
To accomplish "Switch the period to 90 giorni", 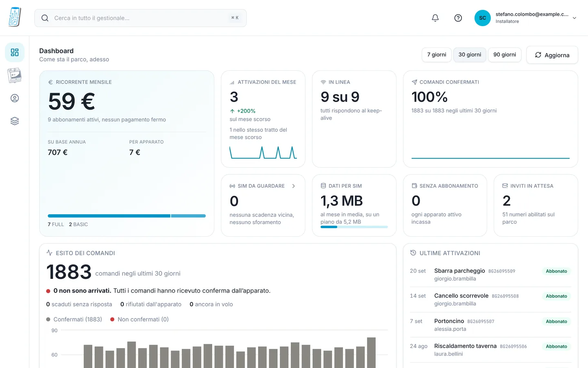I will pyautogui.click(x=505, y=55).
